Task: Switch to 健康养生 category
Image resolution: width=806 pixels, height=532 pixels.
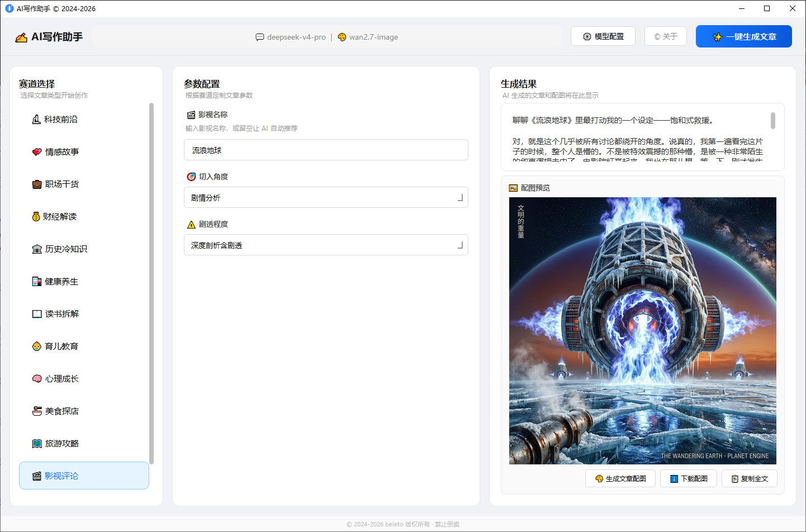Action: pos(84,282)
